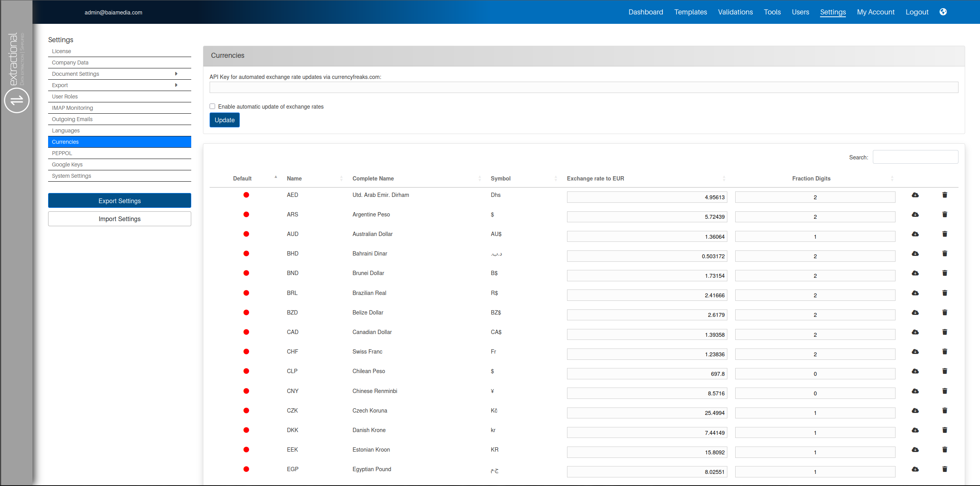Click trash icon for Brazilian Real
The width and height of the screenshot is (980, 486).
point(944,293)
